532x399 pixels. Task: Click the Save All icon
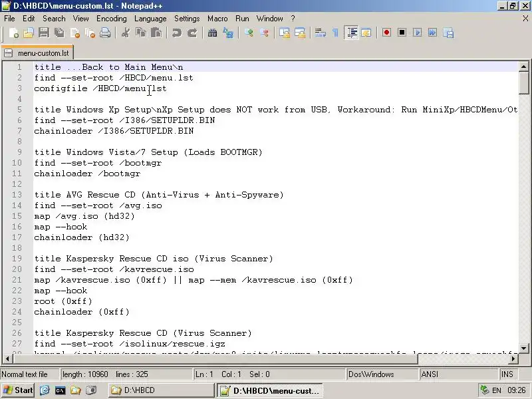pyautogui.click(x=59, y=33)
